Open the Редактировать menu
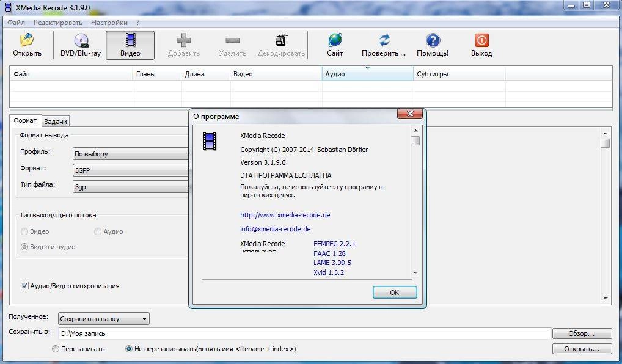 pos(58,23)
